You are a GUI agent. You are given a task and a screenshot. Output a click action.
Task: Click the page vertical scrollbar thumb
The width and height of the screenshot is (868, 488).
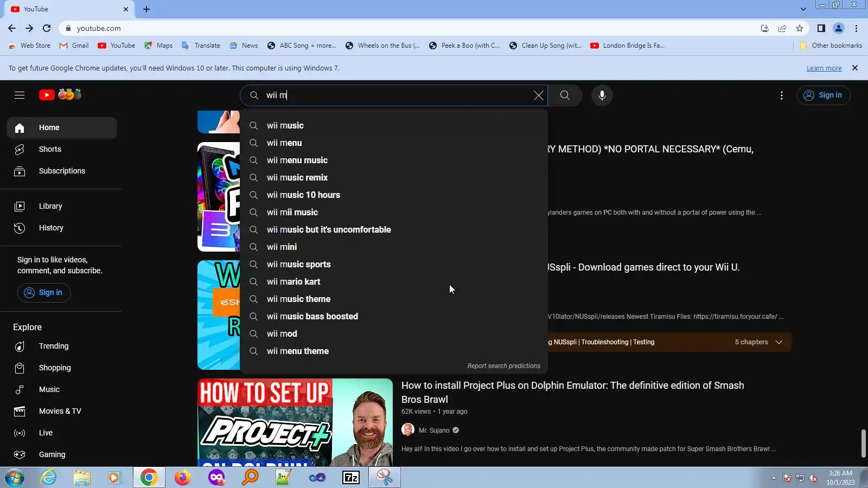pos(863,444)
